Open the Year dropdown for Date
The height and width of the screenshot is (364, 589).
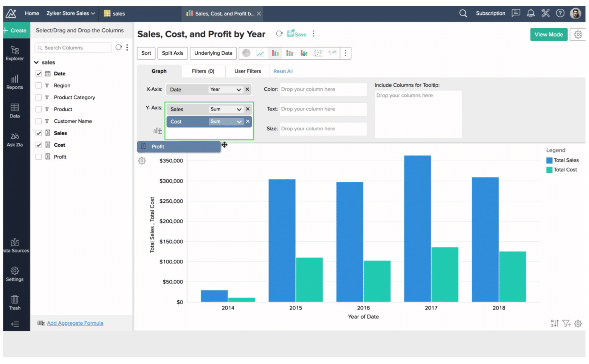[225, 89]
